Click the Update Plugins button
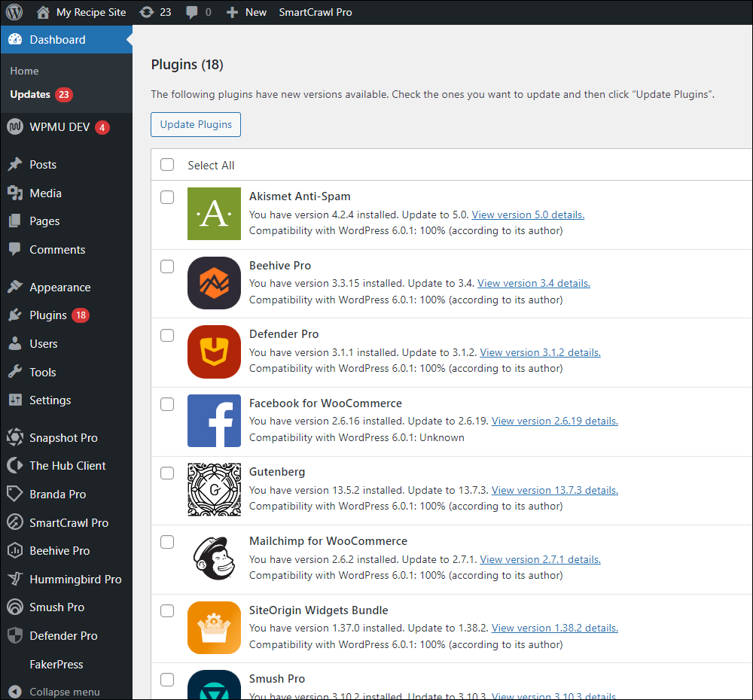753x700 pixels. click(x=196, y=124)
